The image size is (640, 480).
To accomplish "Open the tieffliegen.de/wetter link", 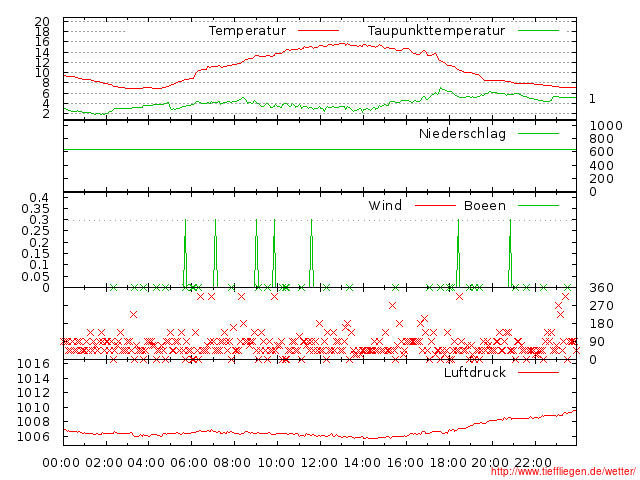I will (563, 472).
